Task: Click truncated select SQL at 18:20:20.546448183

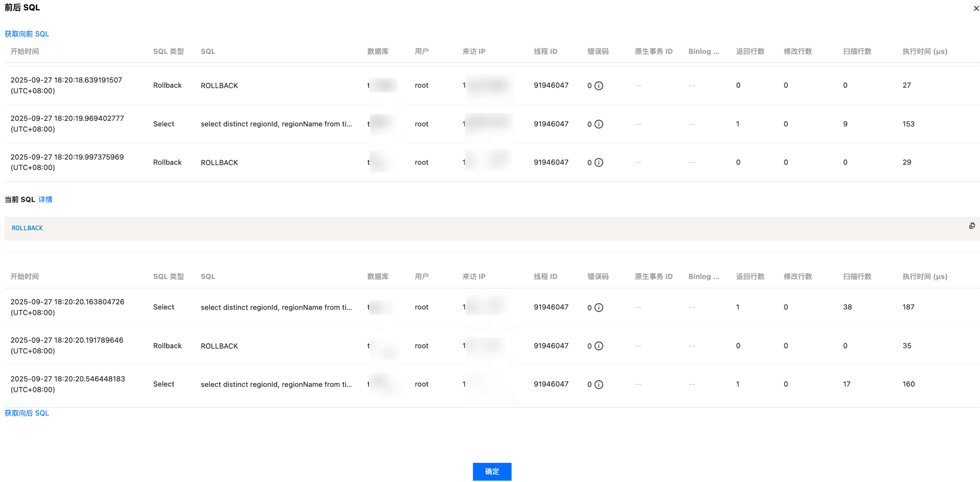Action: (276, 384)
